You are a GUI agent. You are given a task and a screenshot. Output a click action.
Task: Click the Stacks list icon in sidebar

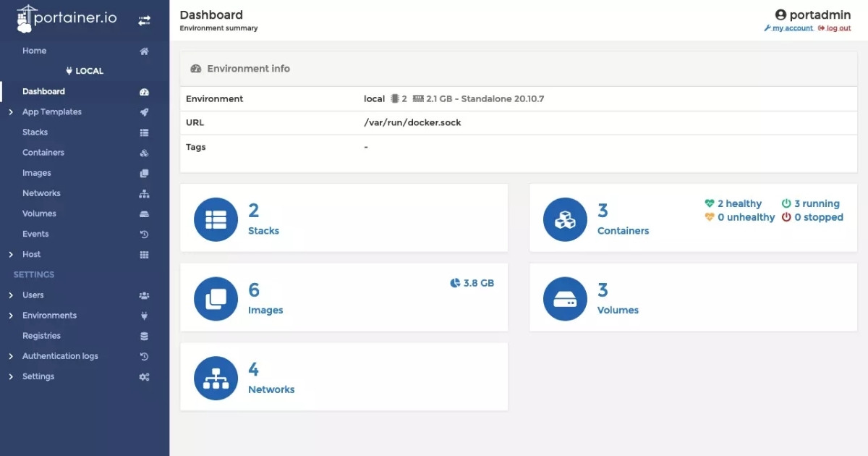(x=144, y=132)
